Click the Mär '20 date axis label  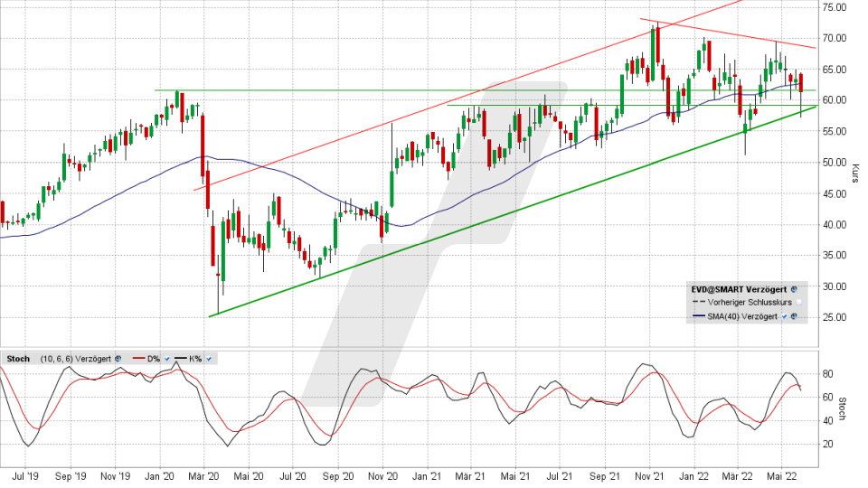203,476
